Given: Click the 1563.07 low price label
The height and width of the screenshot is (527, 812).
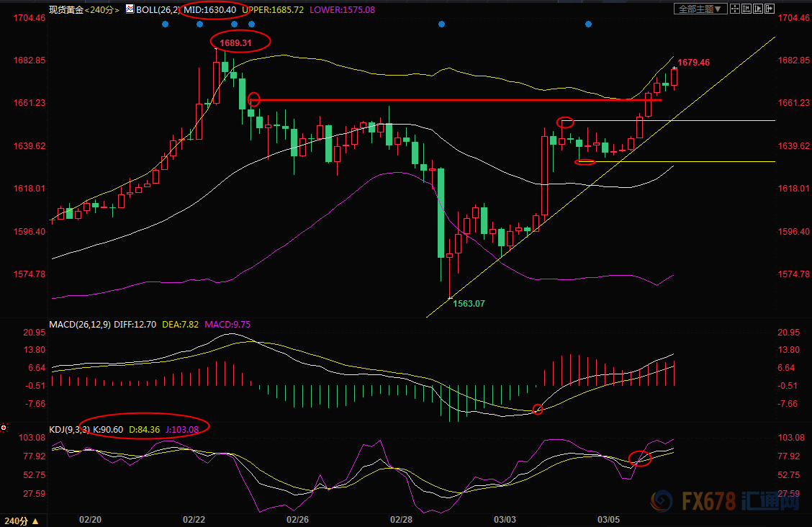Looking at the screenshot, I should tap(469, 304).
